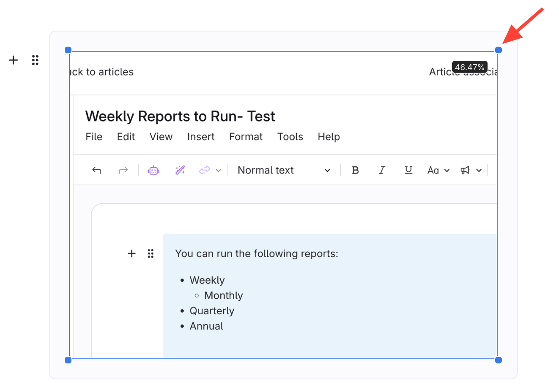Screen dimensions: 559x392
Task: Click the top-right blue resize handle
Action: click(498, 50)
